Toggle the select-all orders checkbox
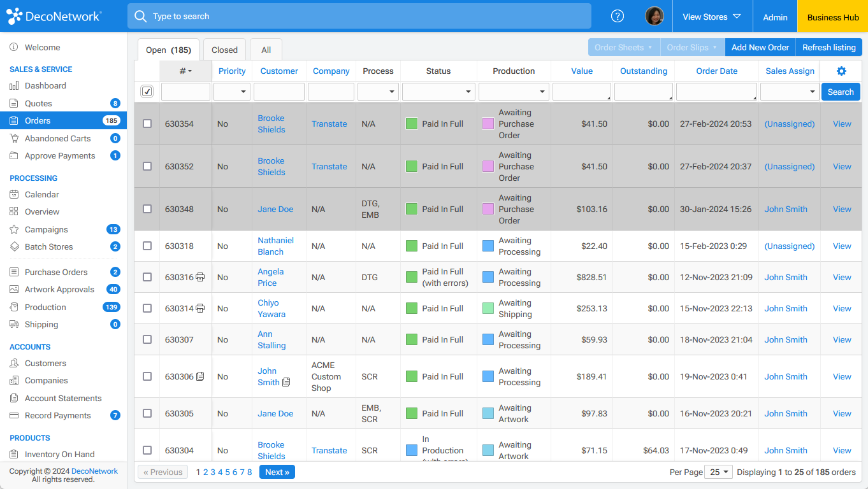The width and height of the screenshot is (868, 489). tap(147, 91)
